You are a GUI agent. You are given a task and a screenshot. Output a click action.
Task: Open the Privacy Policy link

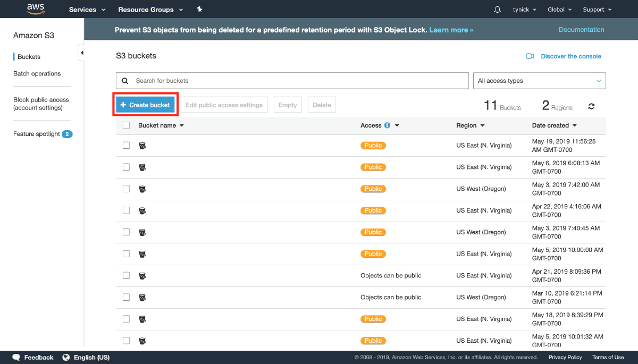(565, 358)
